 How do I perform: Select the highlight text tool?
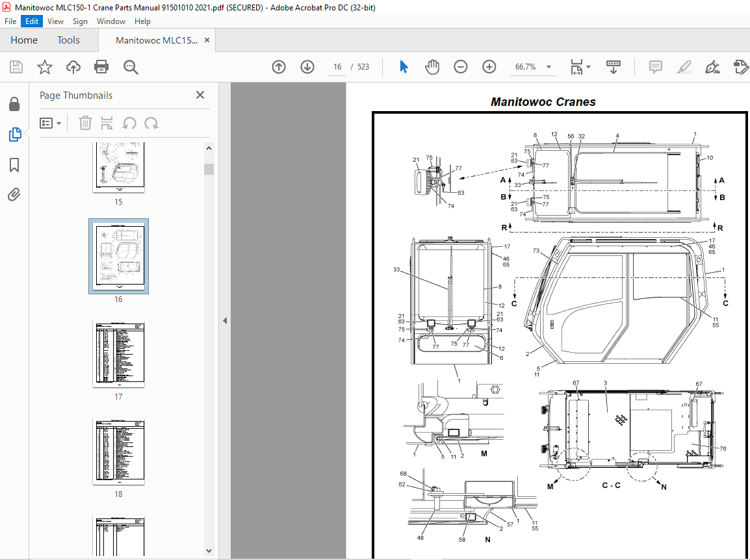coord(684,67)
